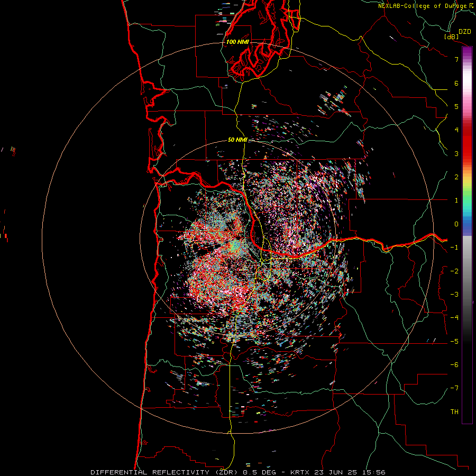Select the 4 value on color scale
The height and width of the screenshot is (476, 476).
[x=456, y=130]
